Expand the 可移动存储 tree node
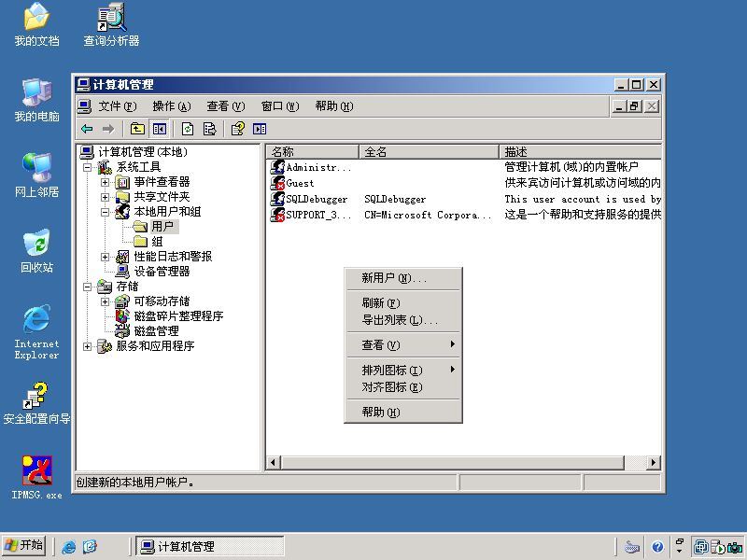Screen dimensions: 747x560 [105, 301]
